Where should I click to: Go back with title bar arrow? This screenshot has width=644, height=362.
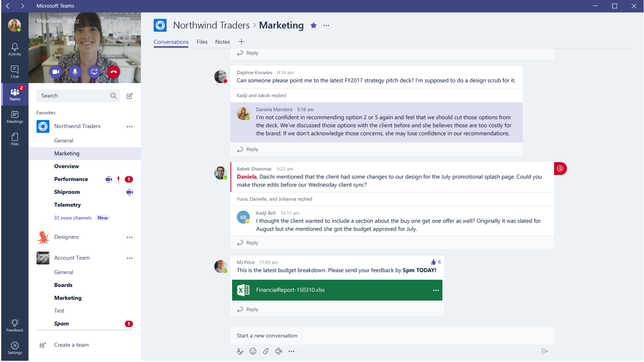[x=8, y=6]
